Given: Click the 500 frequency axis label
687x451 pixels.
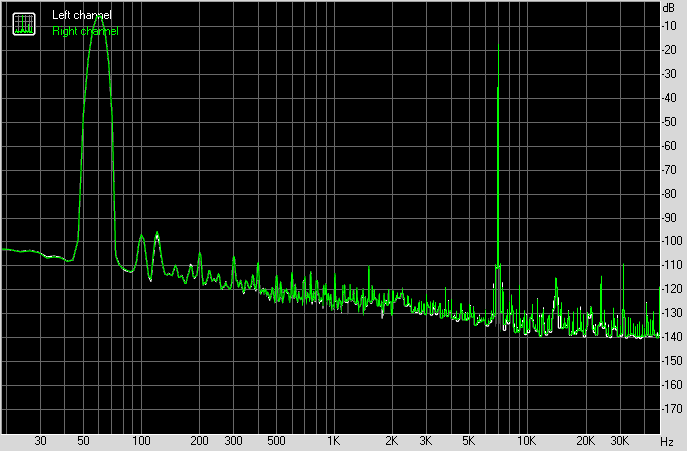Looking at the screenshot, I should [x=275, y=441].
